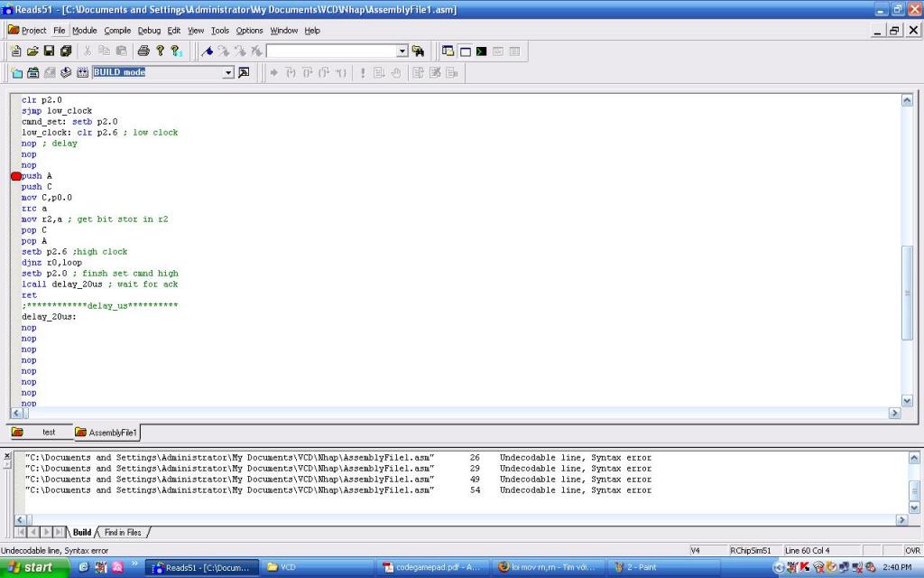Click the Save floppy disk icon
This screenshot has height=578, width=924.
(49, 51)
